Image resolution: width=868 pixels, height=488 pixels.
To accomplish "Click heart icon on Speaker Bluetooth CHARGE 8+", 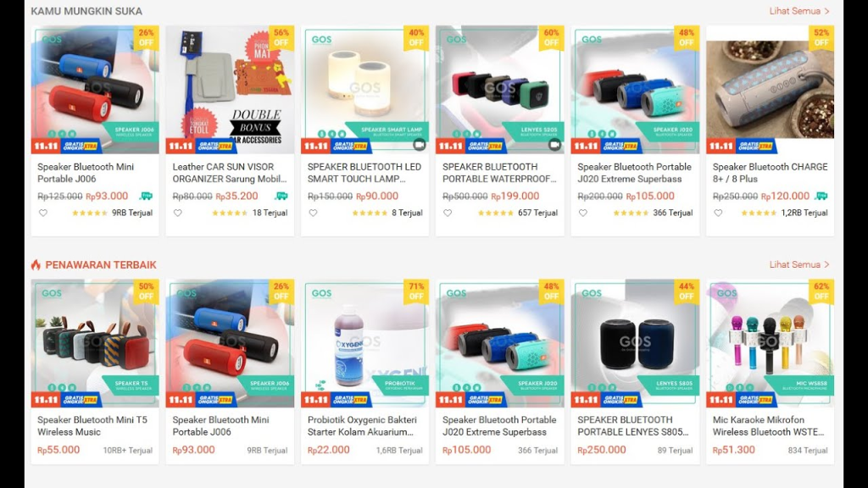I will click(718, 213).
